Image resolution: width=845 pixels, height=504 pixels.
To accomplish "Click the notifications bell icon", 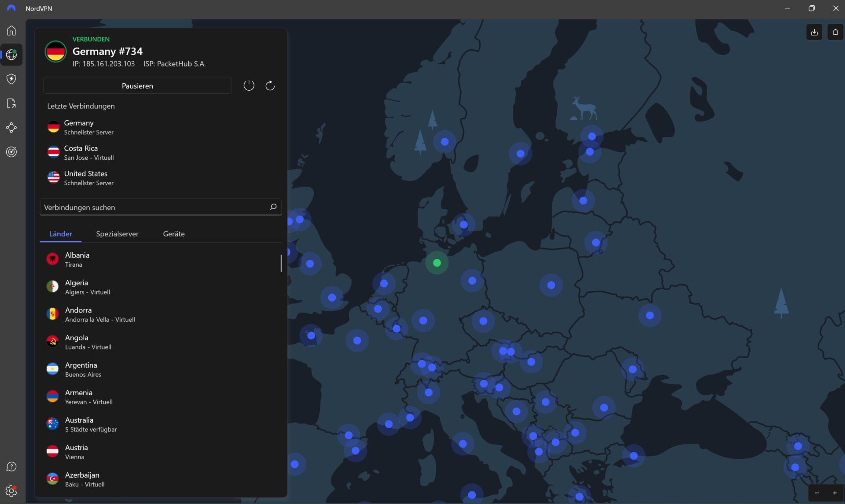I will pyautogui.click(x=835, y=32).
